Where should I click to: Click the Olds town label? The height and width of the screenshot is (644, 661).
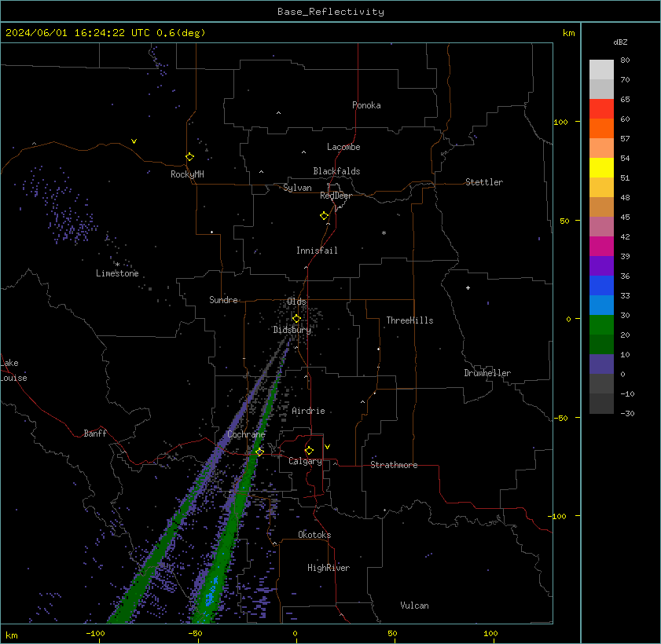pyautogui.click(x=296, y=302)
